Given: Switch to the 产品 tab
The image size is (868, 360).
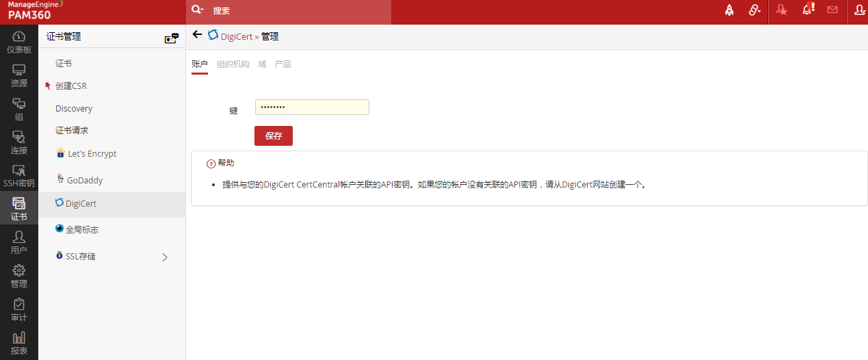Looking at the screenshot, I should [x=282, y=64].
